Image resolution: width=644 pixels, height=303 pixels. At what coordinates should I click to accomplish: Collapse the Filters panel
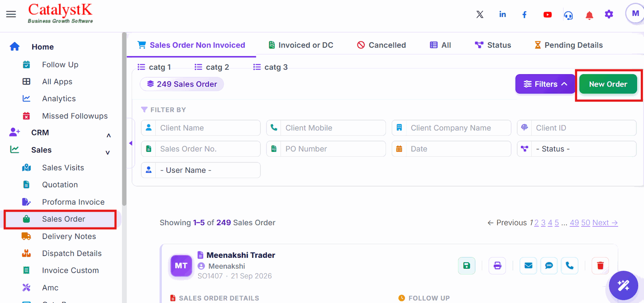tap(545, 84)
